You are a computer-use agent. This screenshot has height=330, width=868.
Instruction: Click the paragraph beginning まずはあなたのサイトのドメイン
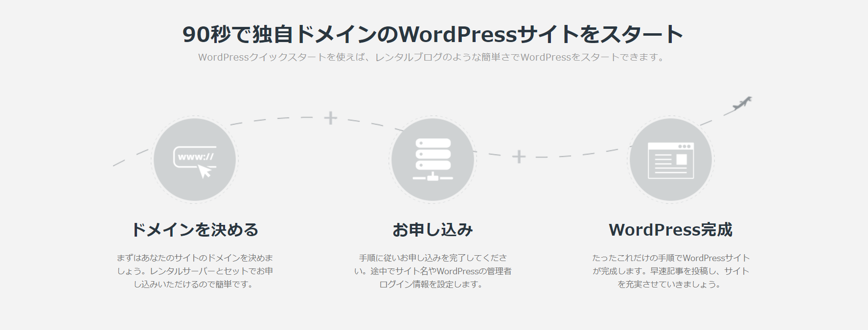point(195,271)
